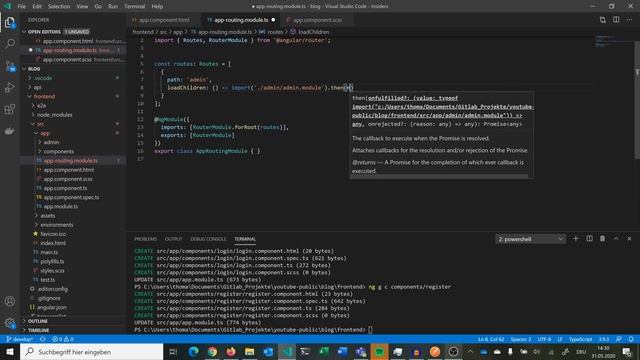Switch to the app.component.scss editor tab
The height and width of the screenshot is (360, 640).
click(x=317, y=20)
